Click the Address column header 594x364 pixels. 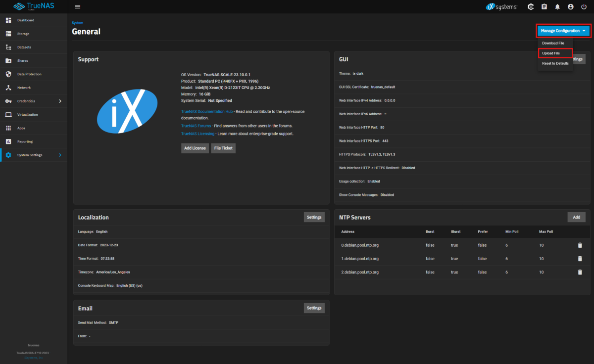pos(348,231)
